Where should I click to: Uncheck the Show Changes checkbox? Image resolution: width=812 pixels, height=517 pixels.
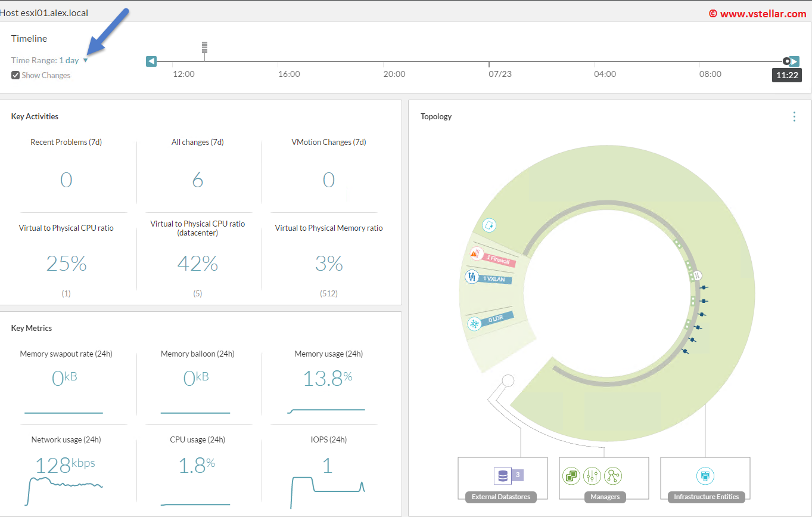coord(15,75)
